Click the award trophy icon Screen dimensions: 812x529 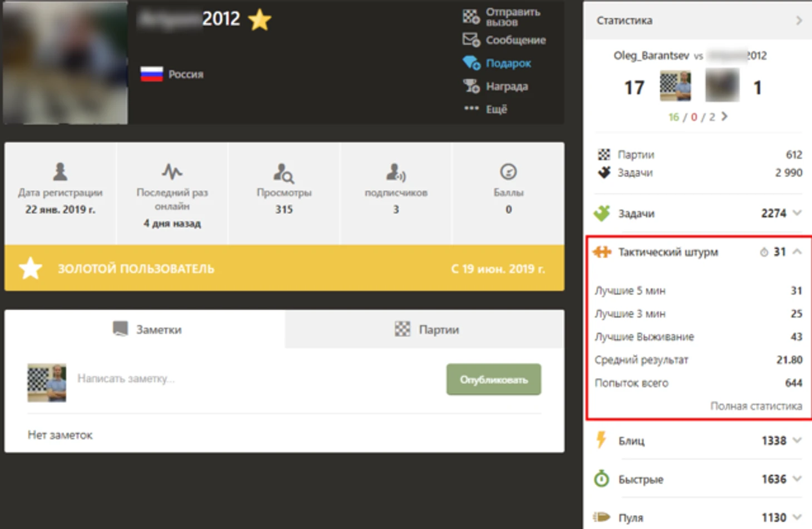point(471,86)
